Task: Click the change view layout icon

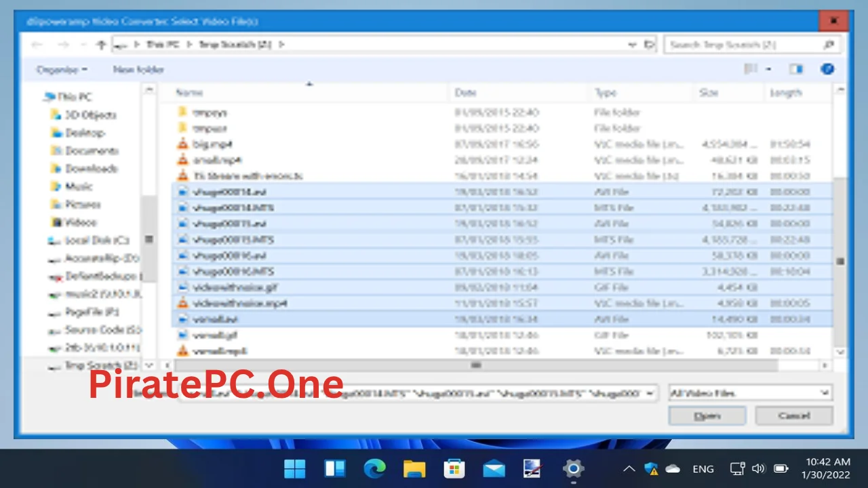Action: coord(751,69)
